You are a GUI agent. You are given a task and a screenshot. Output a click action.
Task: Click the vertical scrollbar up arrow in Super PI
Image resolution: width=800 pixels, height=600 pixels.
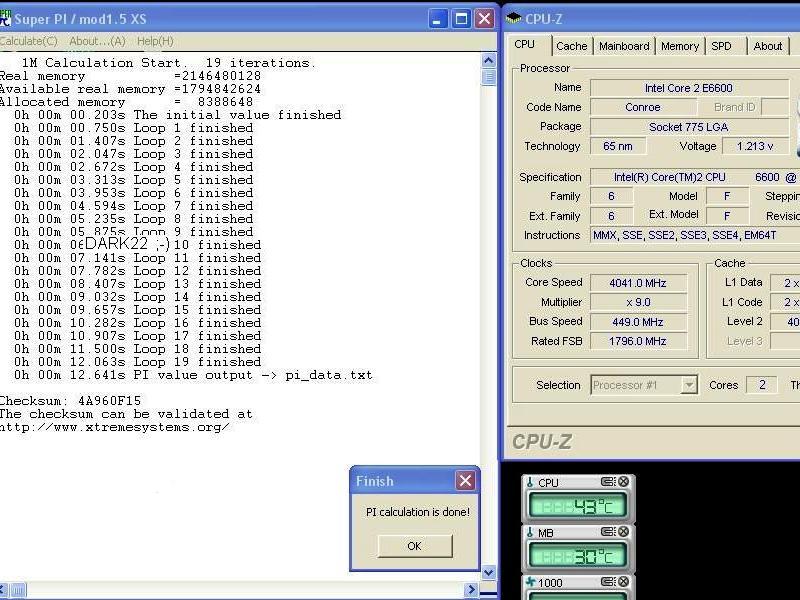(x=488, y=60)
